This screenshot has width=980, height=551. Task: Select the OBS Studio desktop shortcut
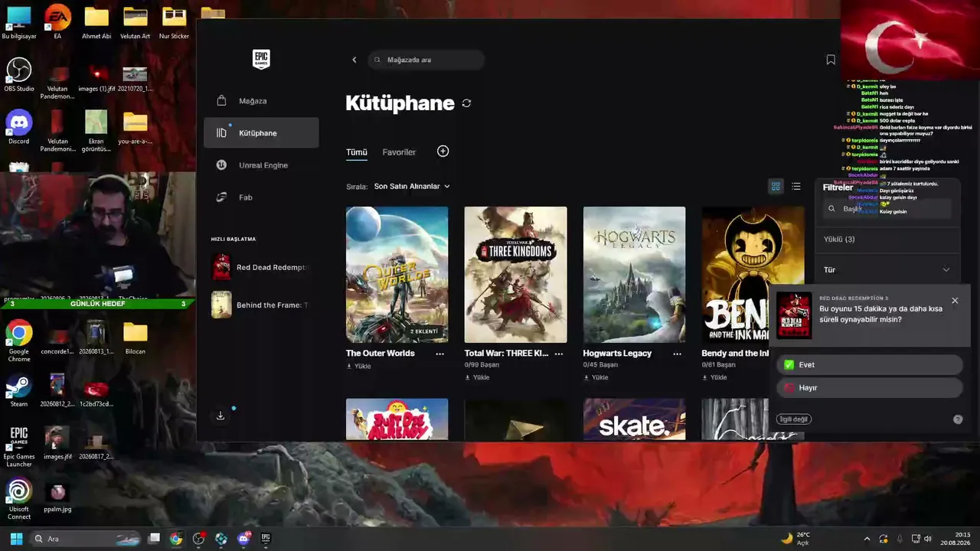(19, 75)
